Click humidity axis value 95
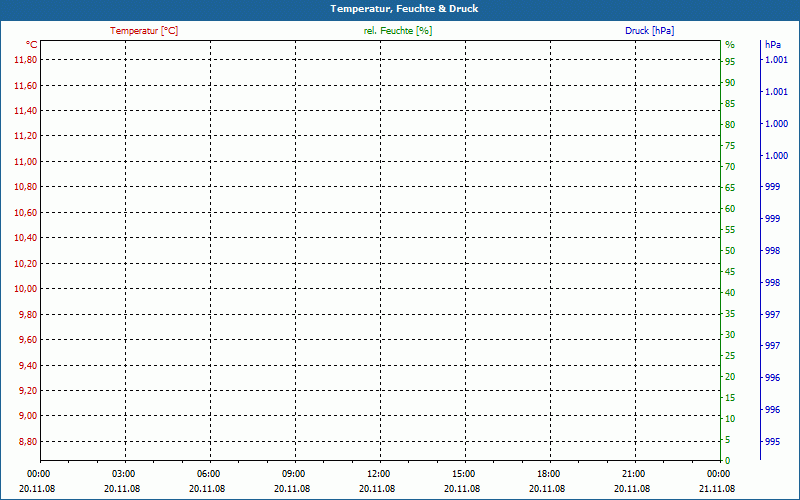Viewport: 800px width, 500px height. 730,62
